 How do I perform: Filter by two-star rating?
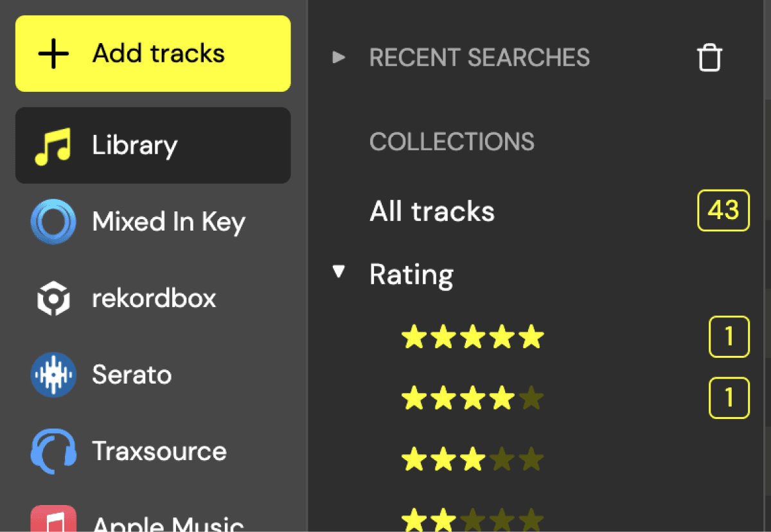[473, 519]
